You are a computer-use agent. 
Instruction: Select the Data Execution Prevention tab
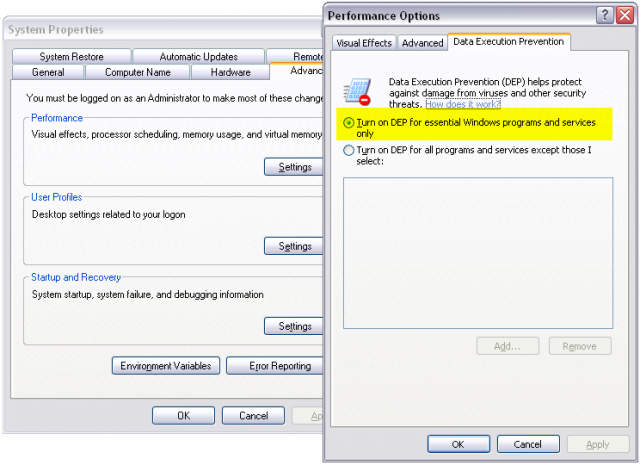click(x=509, y=42)
